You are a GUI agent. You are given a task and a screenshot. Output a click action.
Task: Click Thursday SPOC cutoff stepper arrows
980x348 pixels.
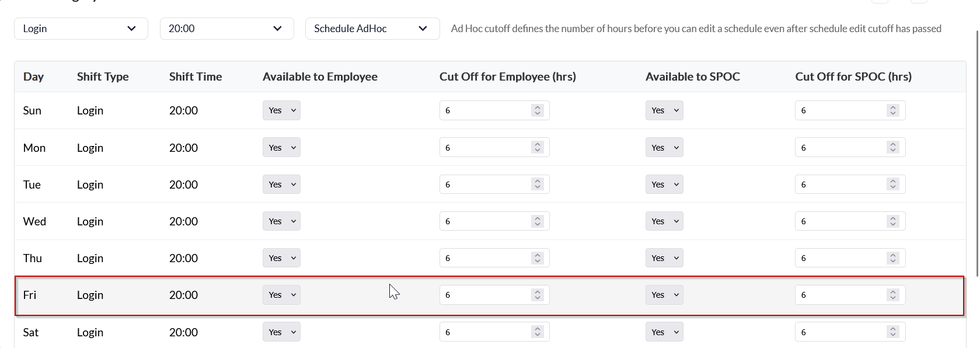tap(892, 258)
